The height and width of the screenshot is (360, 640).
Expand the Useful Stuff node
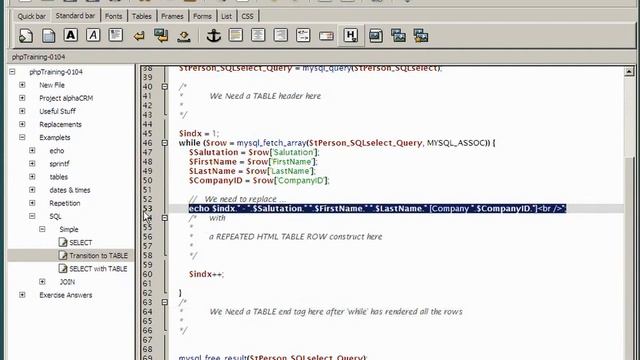22,111
